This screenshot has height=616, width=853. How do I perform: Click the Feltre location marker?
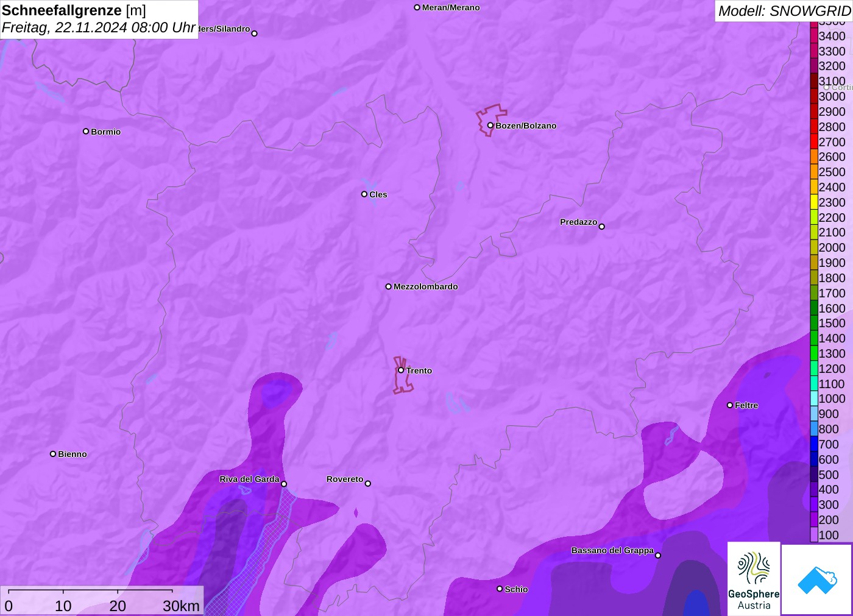pos(730,405)
